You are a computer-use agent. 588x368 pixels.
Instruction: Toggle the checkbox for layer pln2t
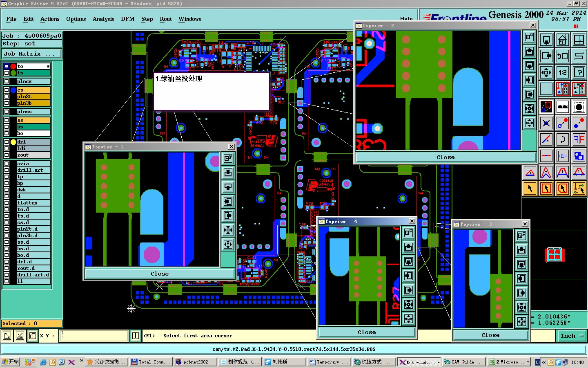[7, 96]
